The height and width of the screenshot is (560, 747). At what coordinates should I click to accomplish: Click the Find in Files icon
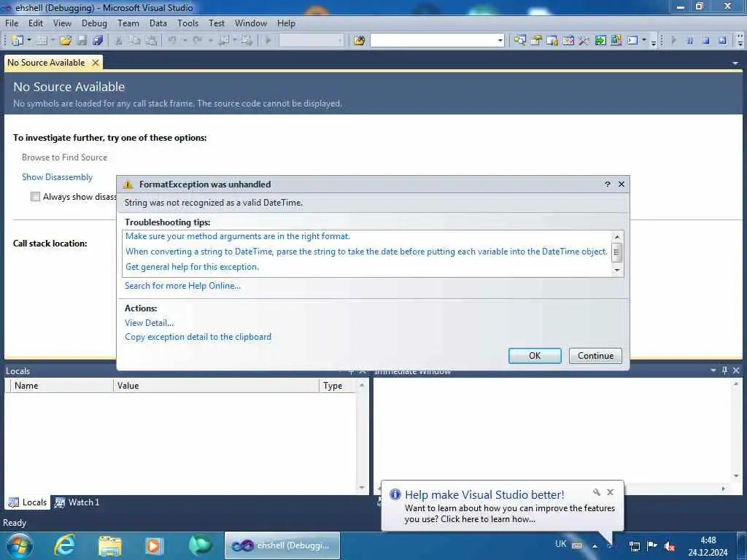(360, 41)
